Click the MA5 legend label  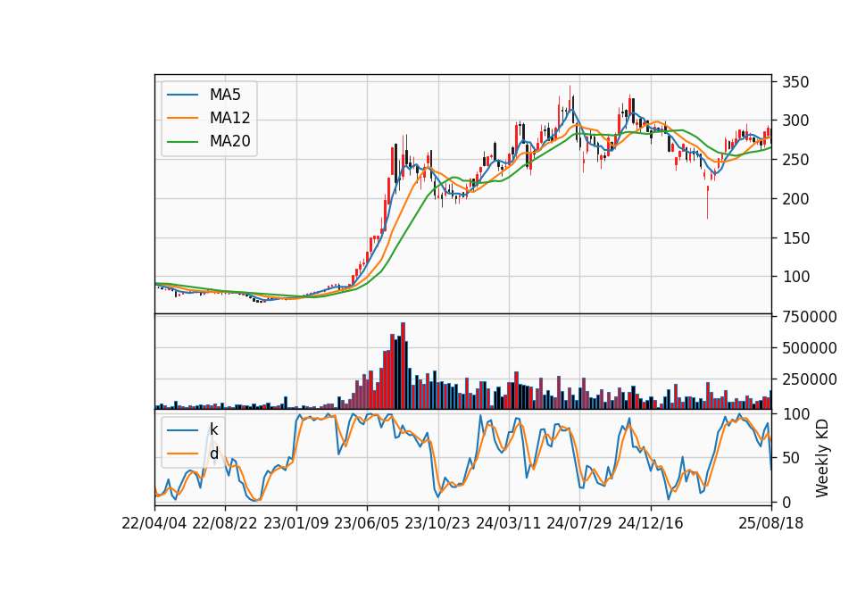coord(225,95)
